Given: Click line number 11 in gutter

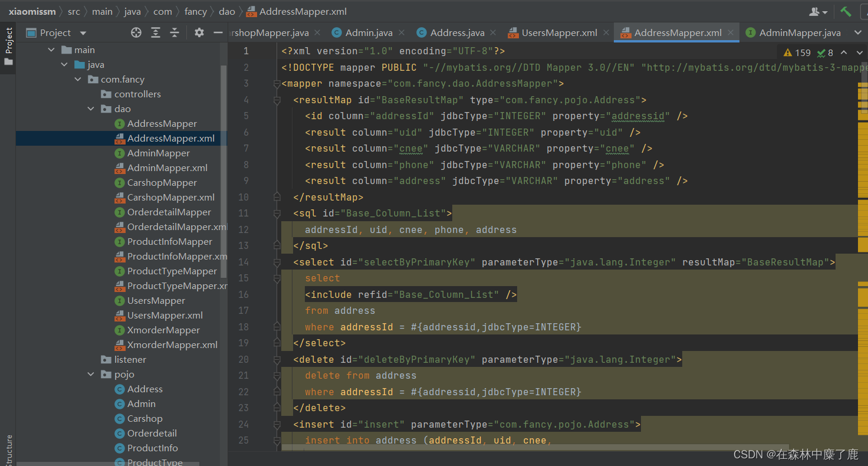Looking at the screenshot, I should pyautogui.click(x=244, y=214).
